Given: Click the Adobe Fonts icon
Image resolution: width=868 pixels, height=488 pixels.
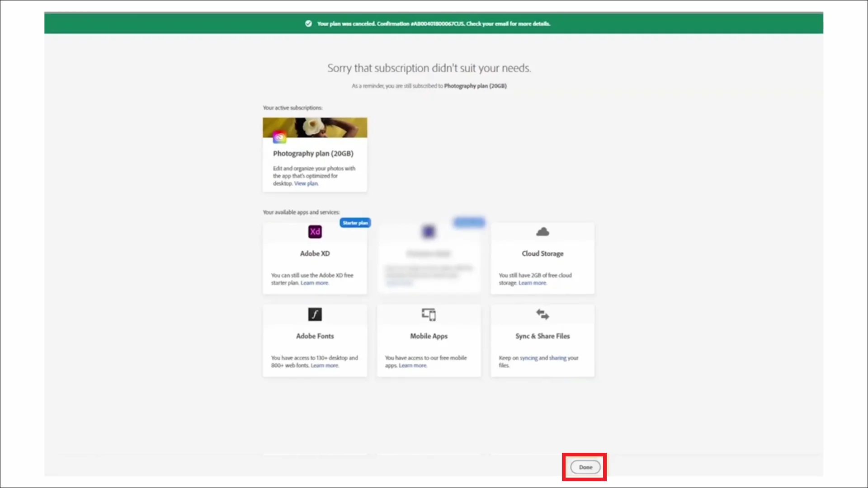Looking at the screenshot, I should pos(315,314).
